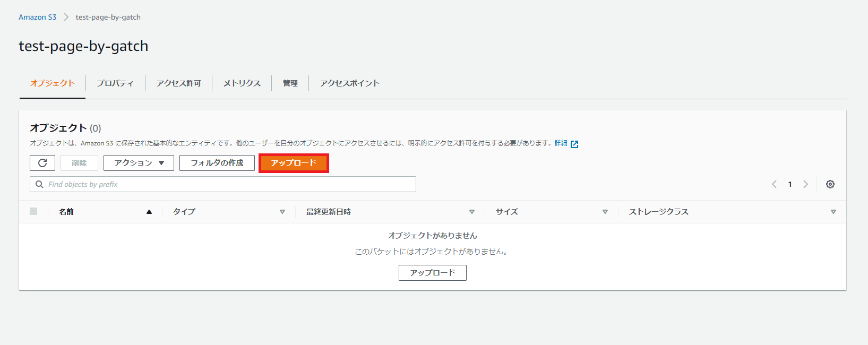Select the オブジェクト tab

52,83
